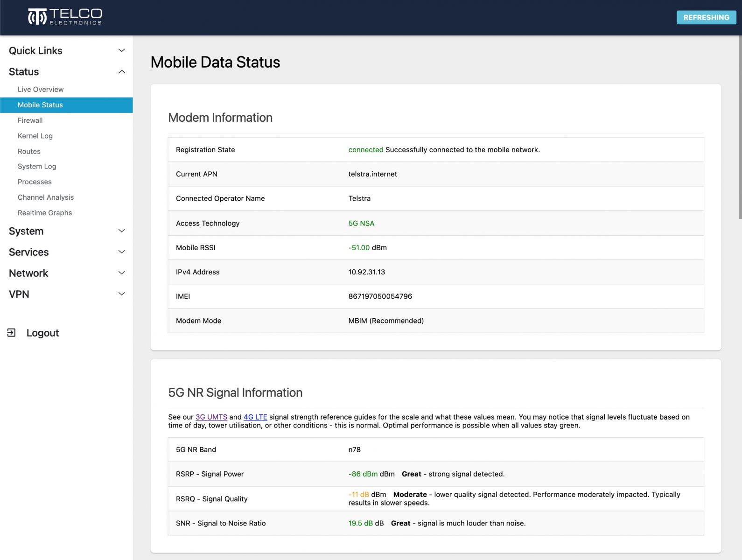Image resolution: width=742 pixels, height=560 pixels.
Task: Open the System Log page
Action: pos(37,166)
